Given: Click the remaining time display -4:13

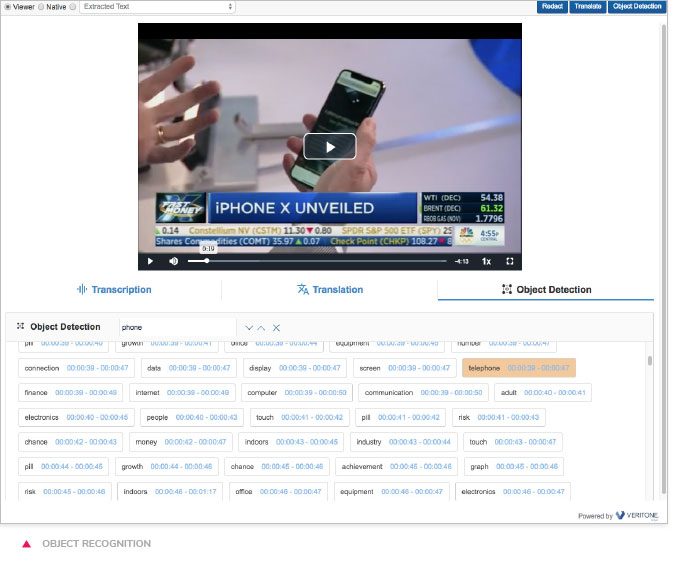Looking at the screenshot, I should click(462, 262).
